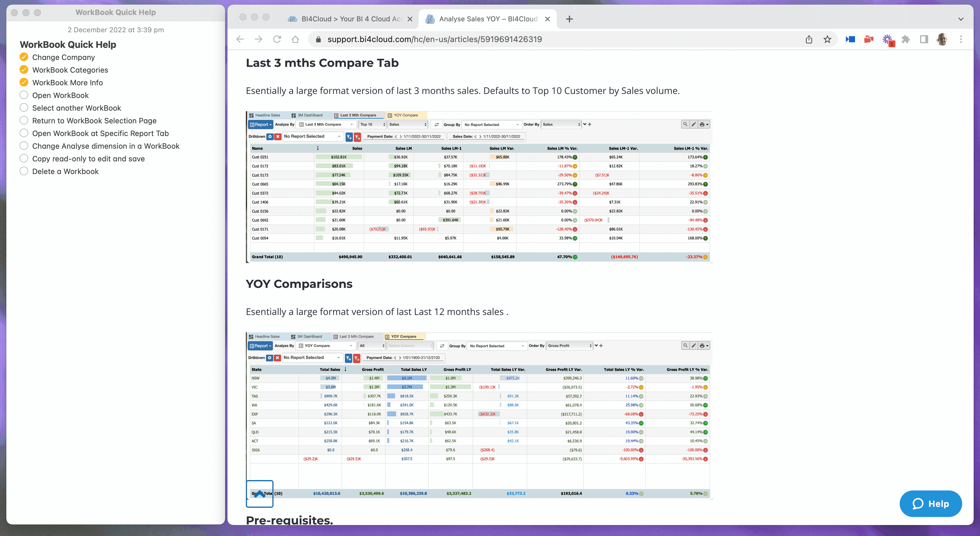Click the Last 3 mths Compare screenshot
980x536 pixels.
(x=479, y=186)
